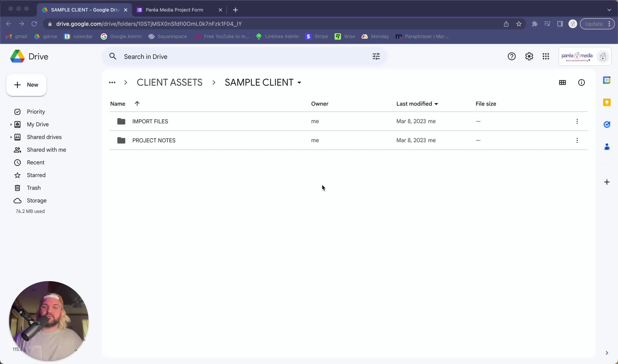
Task: Open the Google apps grid
Action: [546, 56]
